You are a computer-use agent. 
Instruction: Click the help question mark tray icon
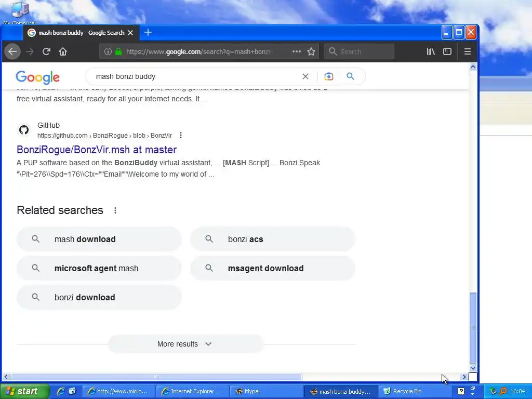point(461,391)
